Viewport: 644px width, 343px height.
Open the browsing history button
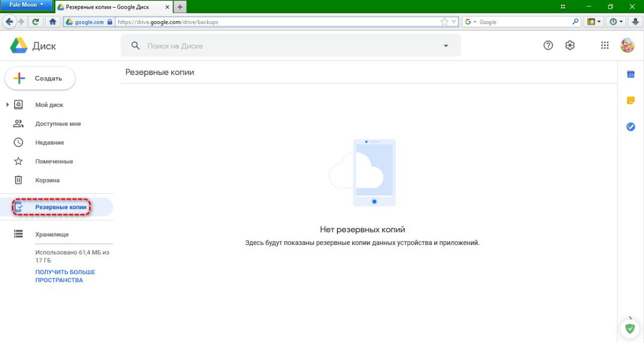616,22
